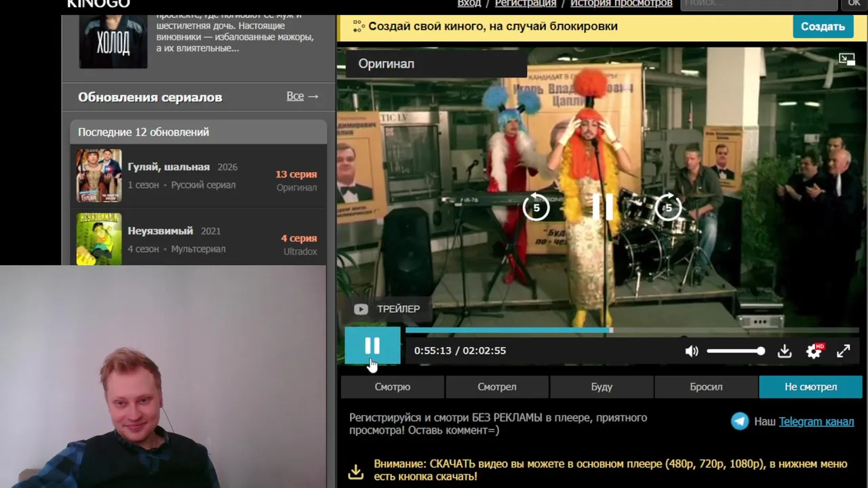Click the Холод poster thumbnail
This screenshot has width=868, height=488.
click(x=113, y=41)
